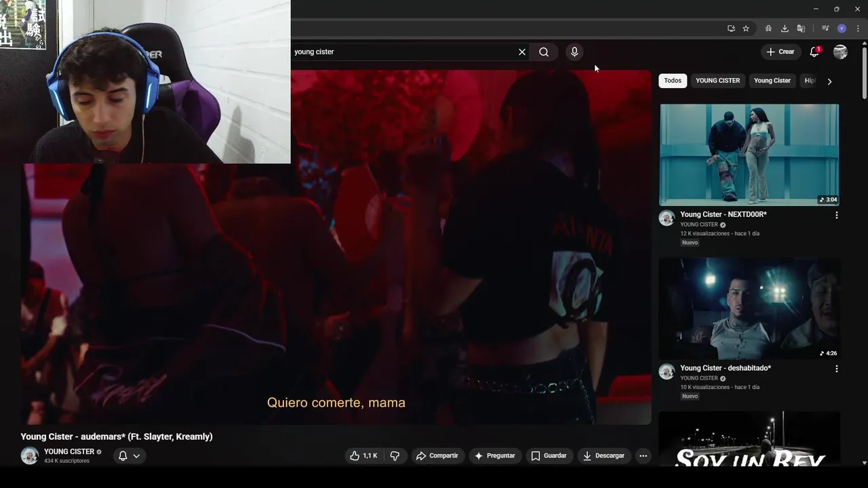The image size is (868, 488).
Task: Click the magnifying glass search button
Action: 544,52
